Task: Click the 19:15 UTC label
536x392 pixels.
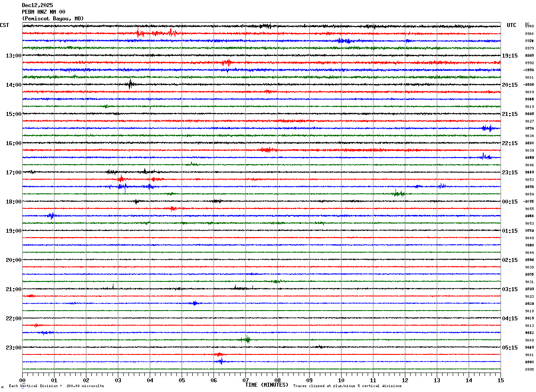Action: tap(510, 56)
